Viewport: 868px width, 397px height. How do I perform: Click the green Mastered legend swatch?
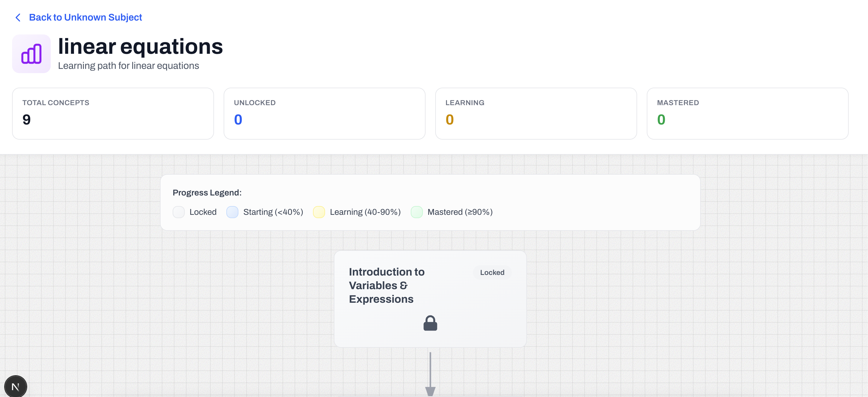click(x=416, y=212)
